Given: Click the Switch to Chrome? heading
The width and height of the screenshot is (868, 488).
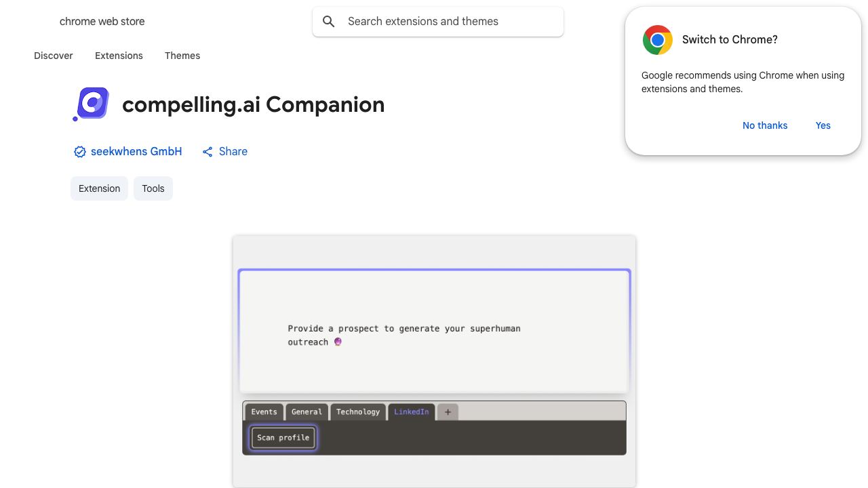Looking at the screenshot, I should (x=730, y=39).
